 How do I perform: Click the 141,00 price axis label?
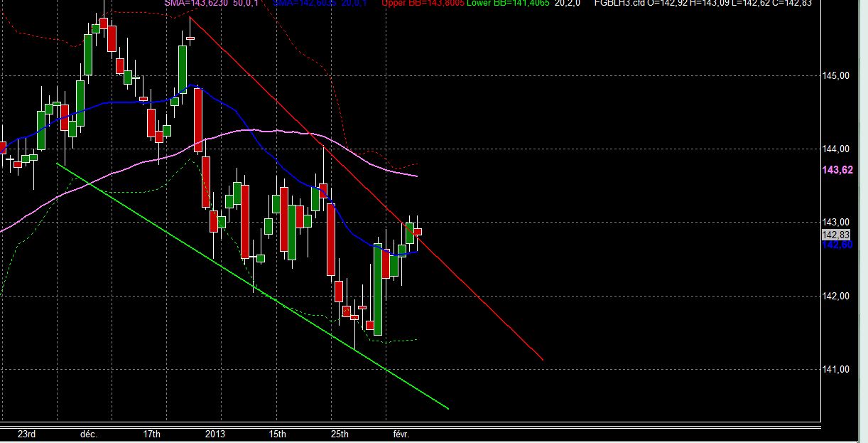pyautogui.click(x=836, y=369)
